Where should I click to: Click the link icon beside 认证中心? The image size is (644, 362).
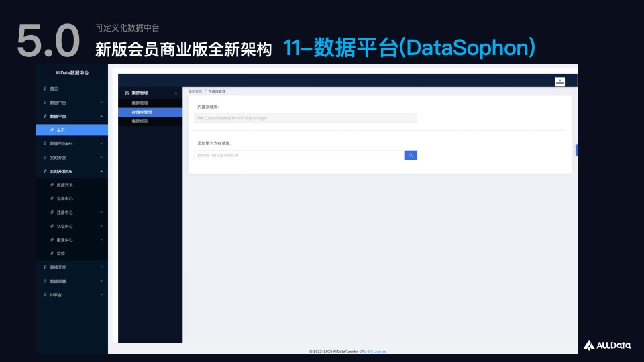[52, 226]
